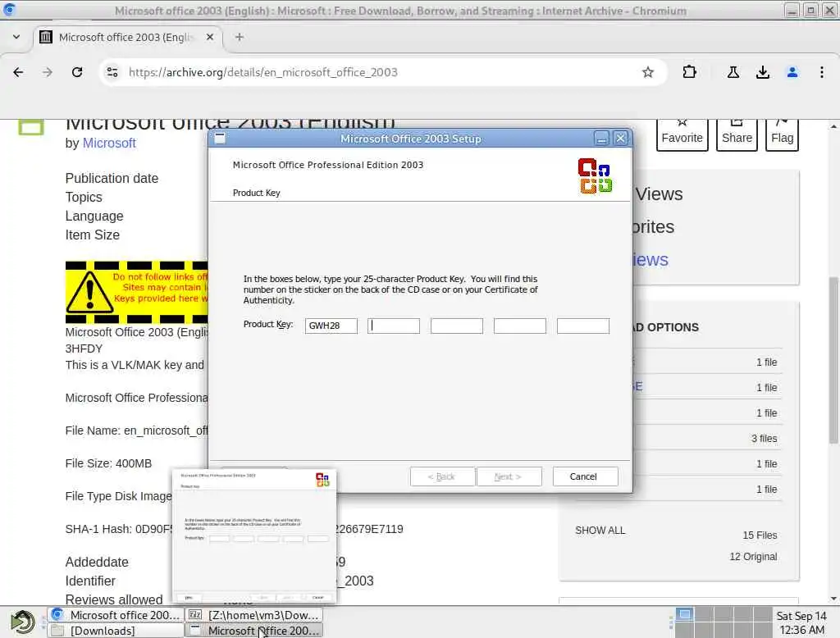This screenshot has width=840, height=638.
Task: Reload the archive.org page
Action: coord(77,72)
